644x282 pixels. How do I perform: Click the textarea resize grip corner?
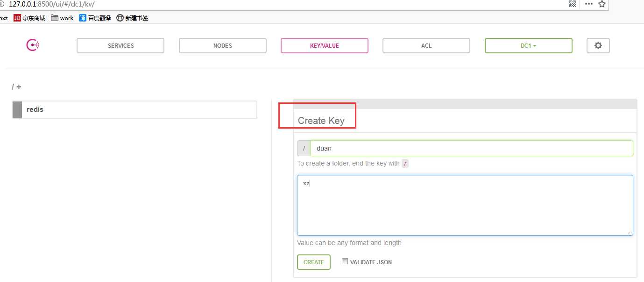tap(630, 232)
